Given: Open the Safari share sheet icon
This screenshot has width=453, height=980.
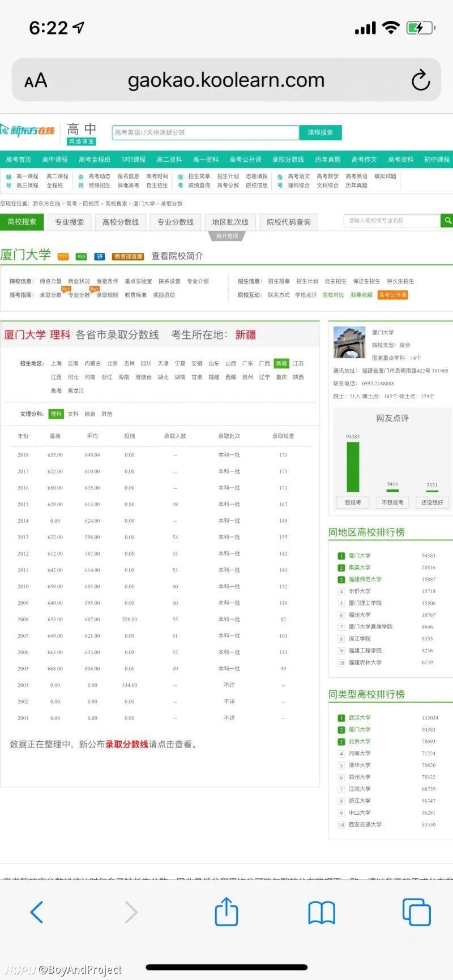Looking at the screenshot, I should pyautogui.click(x=226, y=911).
